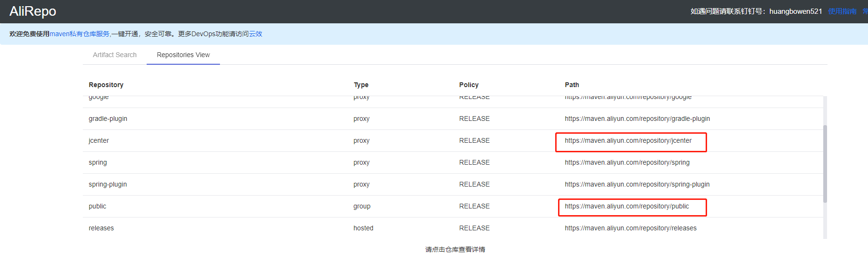Click the 请点击仓库查看详情 hint text
Screen dimensions: 868x257
[455, 249]
